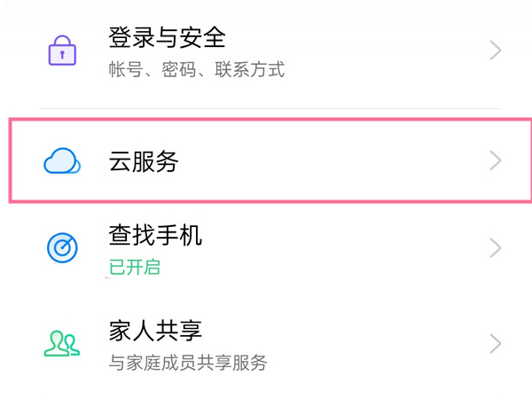Tap the 查找手机 title

(155, 235)
